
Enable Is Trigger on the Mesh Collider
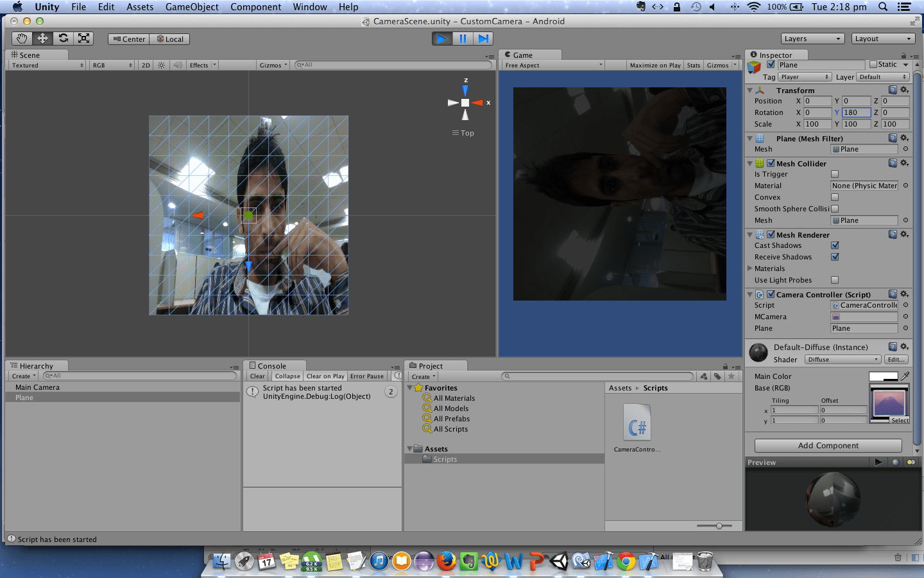point(835,174)
